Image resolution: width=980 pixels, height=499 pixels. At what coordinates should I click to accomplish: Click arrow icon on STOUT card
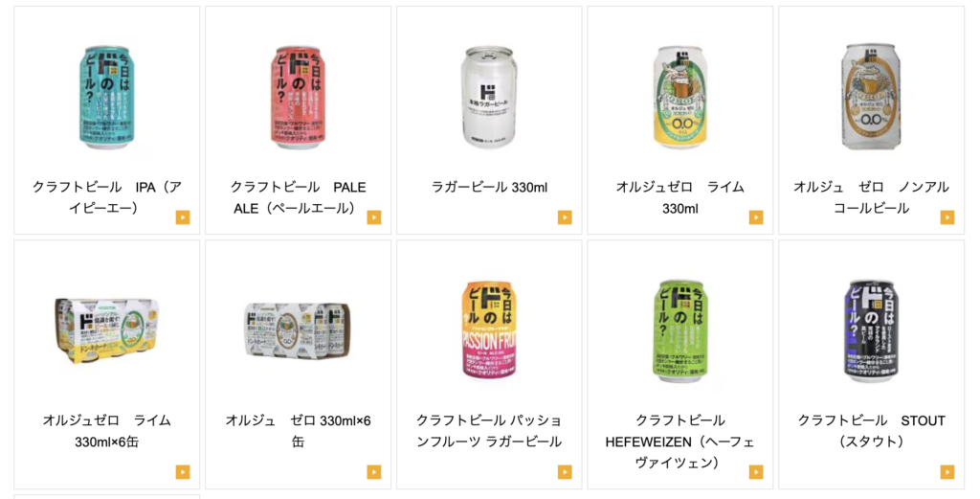point(947,472)
